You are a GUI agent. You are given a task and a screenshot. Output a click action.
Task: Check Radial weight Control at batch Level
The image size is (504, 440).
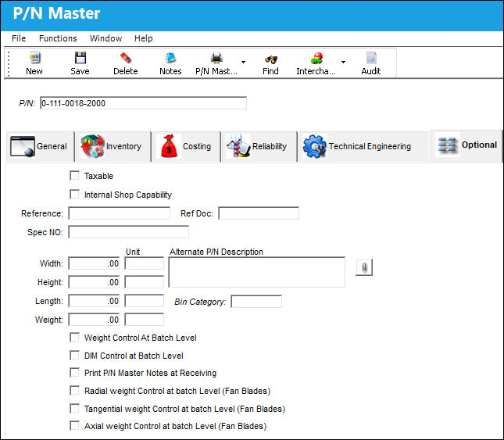74,391
